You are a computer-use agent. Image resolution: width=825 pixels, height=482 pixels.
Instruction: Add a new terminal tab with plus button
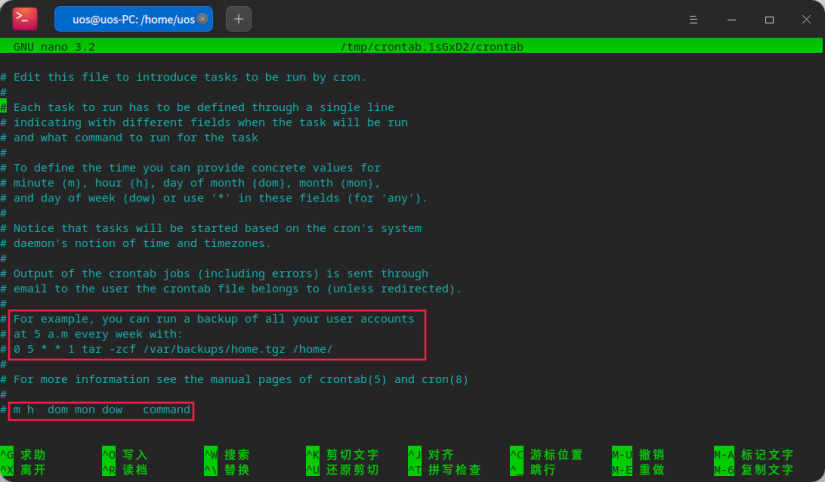pos(238,19)
